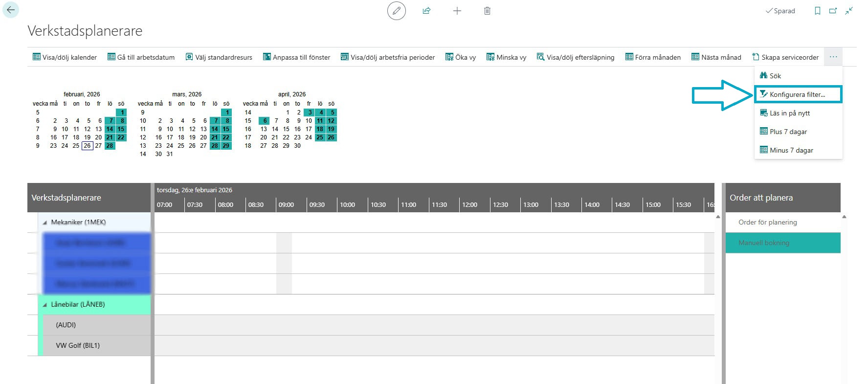
Task: Collapse the Mekaniker (1MEK) group
Action: pos(45,223)
